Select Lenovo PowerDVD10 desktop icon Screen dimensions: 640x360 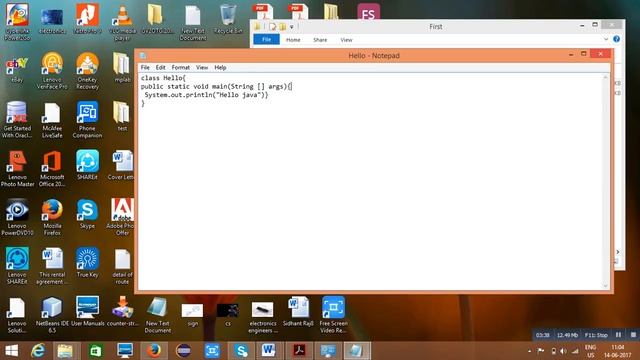[17, 217]
